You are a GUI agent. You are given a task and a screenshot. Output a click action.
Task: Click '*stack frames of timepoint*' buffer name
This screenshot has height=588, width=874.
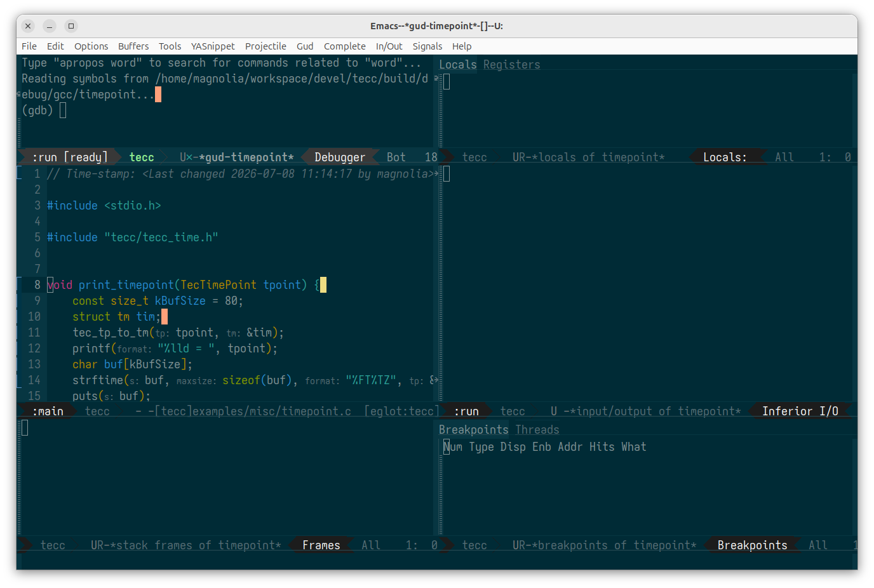pos(196,545)
